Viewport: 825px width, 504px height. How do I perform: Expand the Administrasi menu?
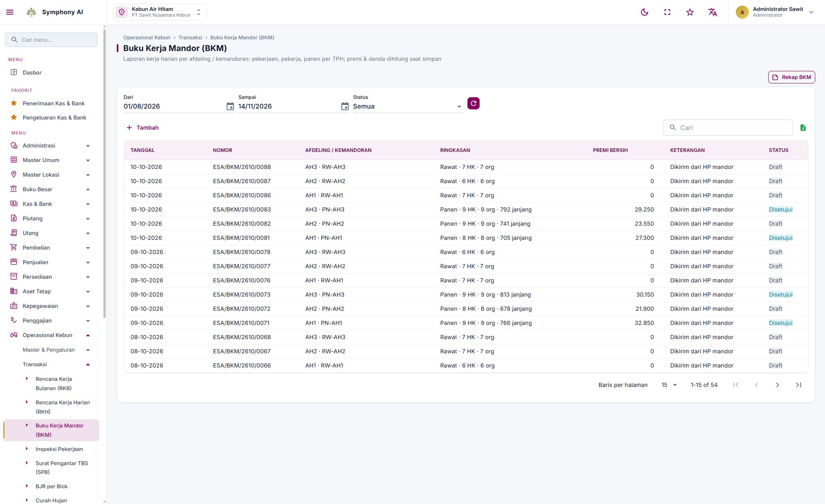(x=51, y=145)
